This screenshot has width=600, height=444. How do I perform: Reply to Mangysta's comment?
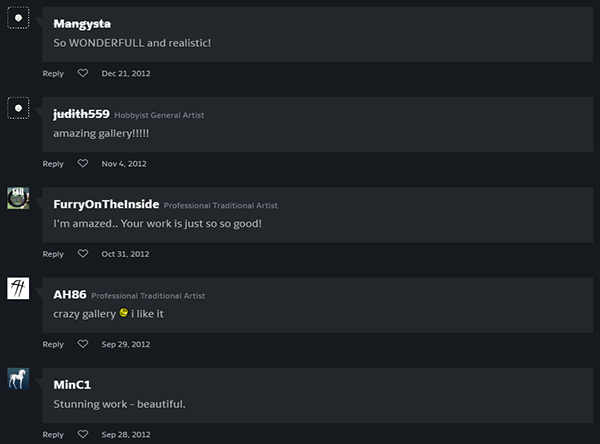(x=53, y=73)
